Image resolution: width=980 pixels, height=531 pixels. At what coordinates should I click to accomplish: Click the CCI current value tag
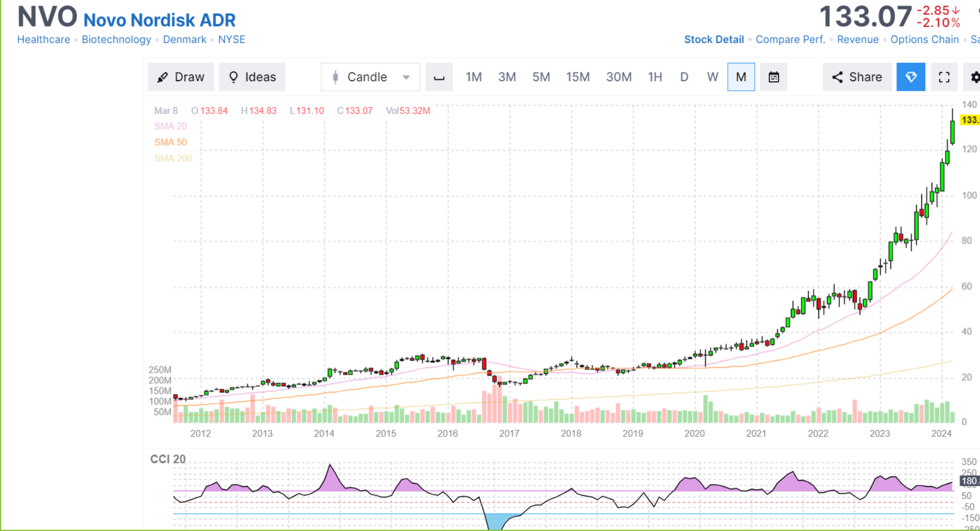(x=970, y=481)
